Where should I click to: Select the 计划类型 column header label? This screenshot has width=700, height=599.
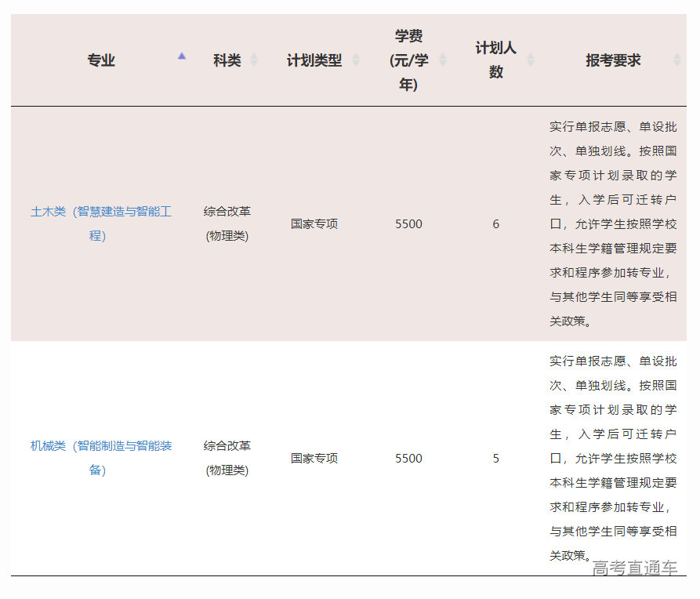314,60
